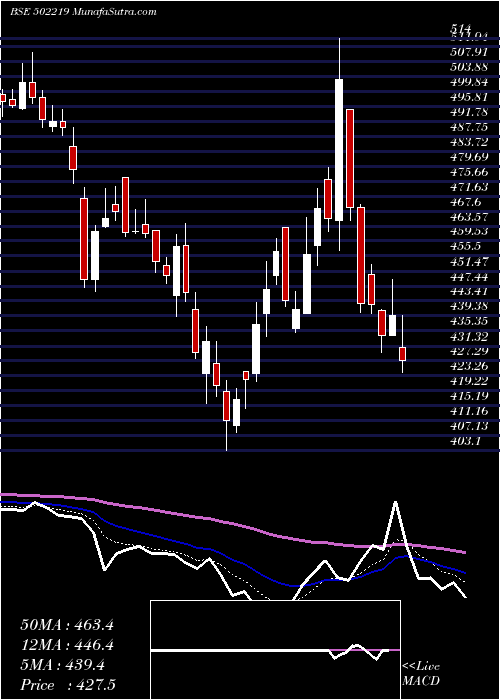Click the 495.81 price level label
This screenshot has width=500, height=700.
point(468,97)
